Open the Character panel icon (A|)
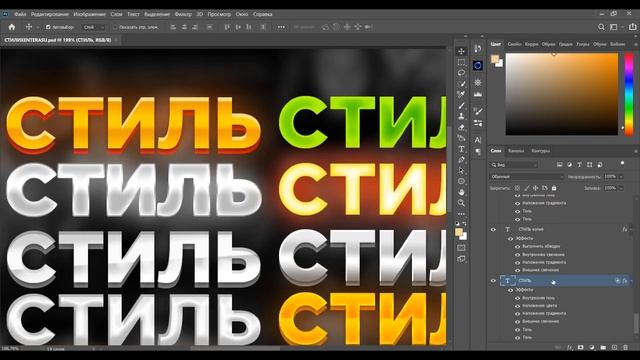 click(478, 140)
